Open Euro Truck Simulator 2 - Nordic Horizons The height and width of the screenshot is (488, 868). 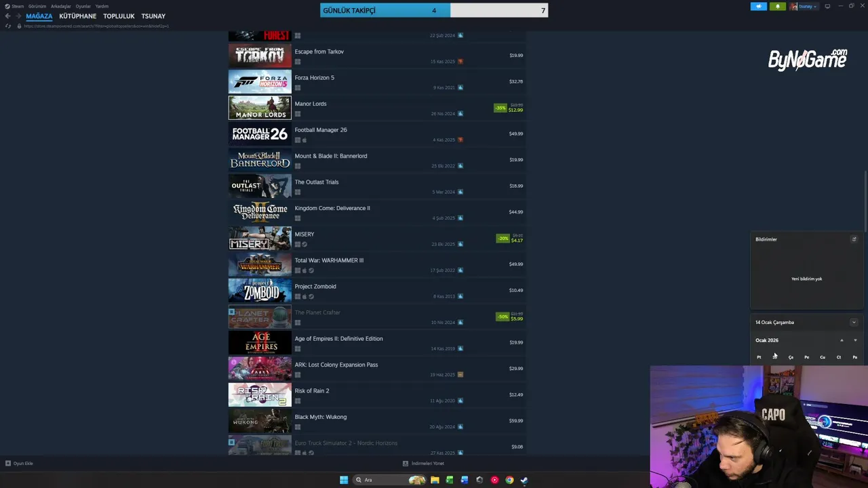coord(377,445)
